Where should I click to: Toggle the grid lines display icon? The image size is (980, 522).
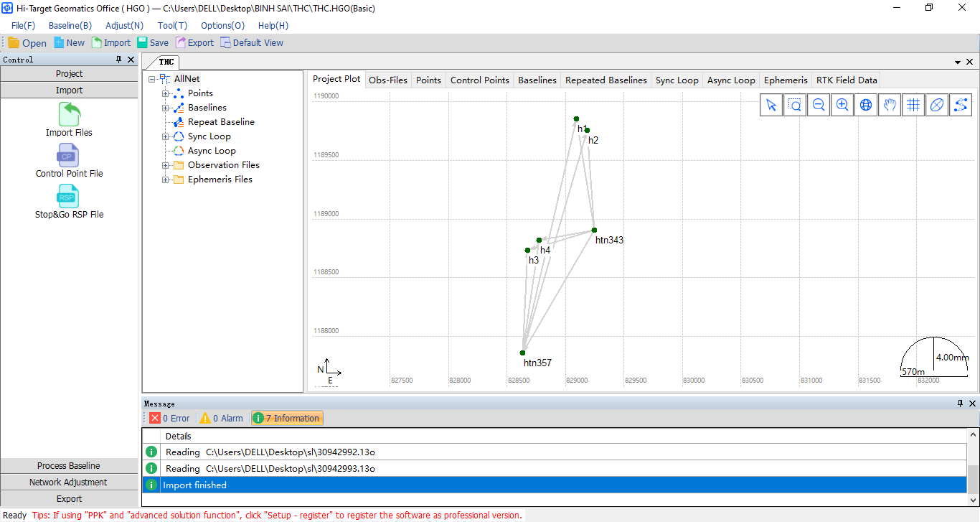click(x=913, y=105)
